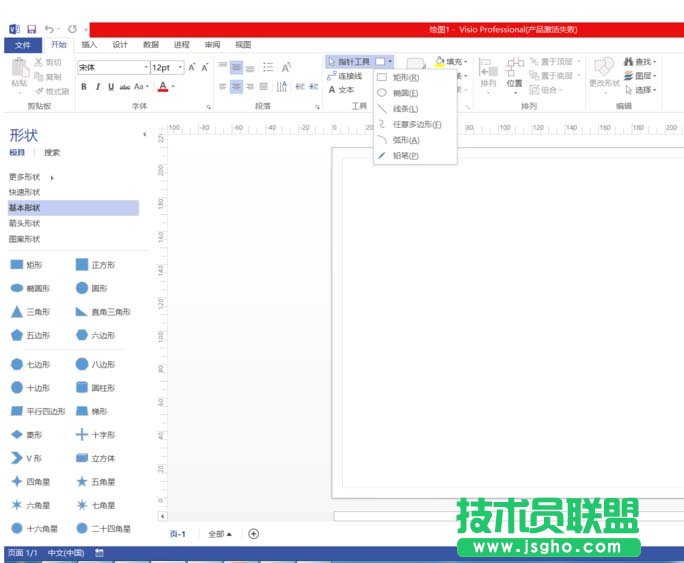Click the 查找 Find binoculars button
The image size is (684, 563).
(x=640, y=61)
